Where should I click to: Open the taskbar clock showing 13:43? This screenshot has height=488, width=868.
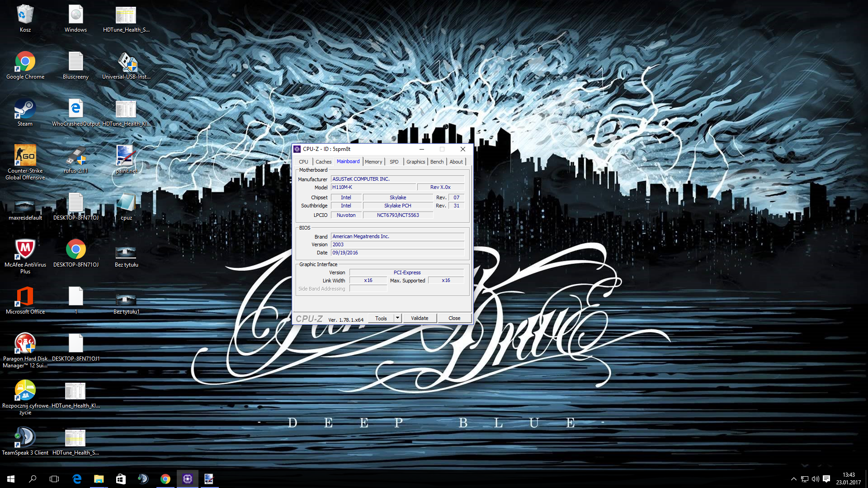(x=849, y=479)
